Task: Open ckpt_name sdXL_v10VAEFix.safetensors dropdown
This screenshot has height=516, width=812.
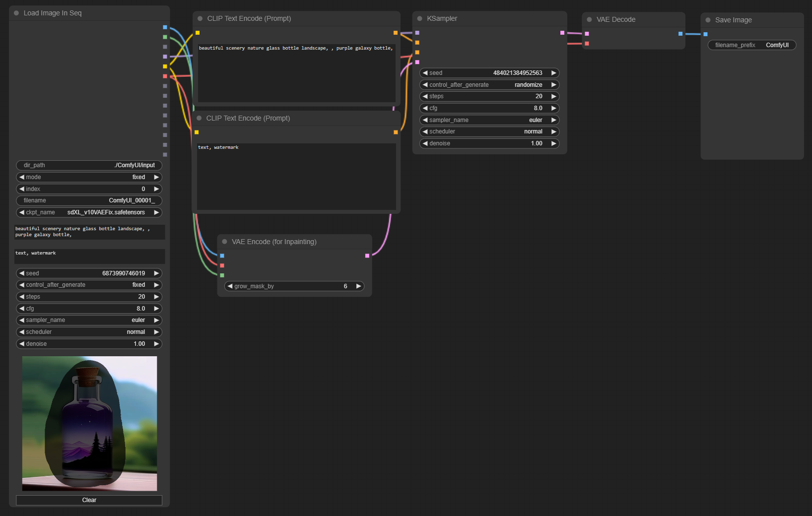Action: pyautogui.click(x=89, y=212)
